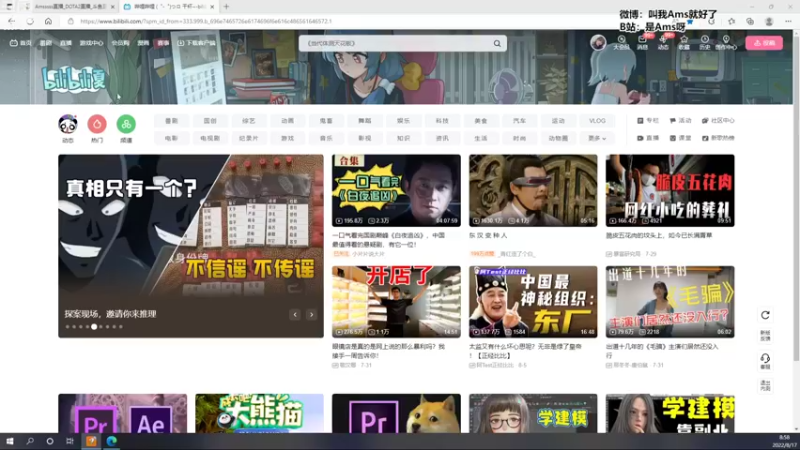Open the browser settings ellipsis menu
Screen dimensions: 800x450
(788, 21)
